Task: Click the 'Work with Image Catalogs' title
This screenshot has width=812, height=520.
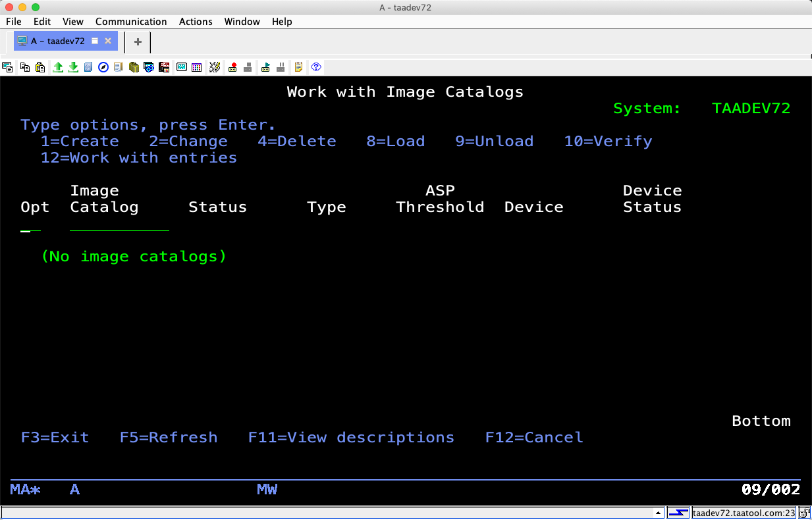Action: click(406, 92)
